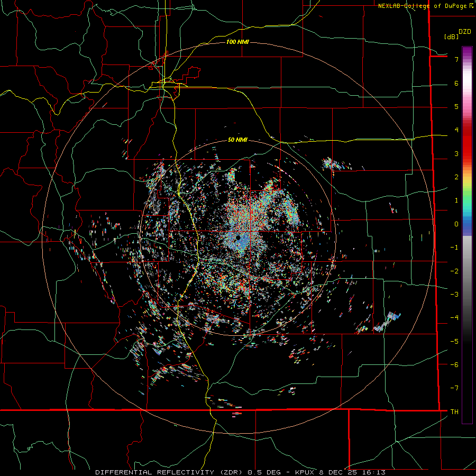
Task: Click the scale value -1 label
Action: pyautogui.click(x=454, y=248)
